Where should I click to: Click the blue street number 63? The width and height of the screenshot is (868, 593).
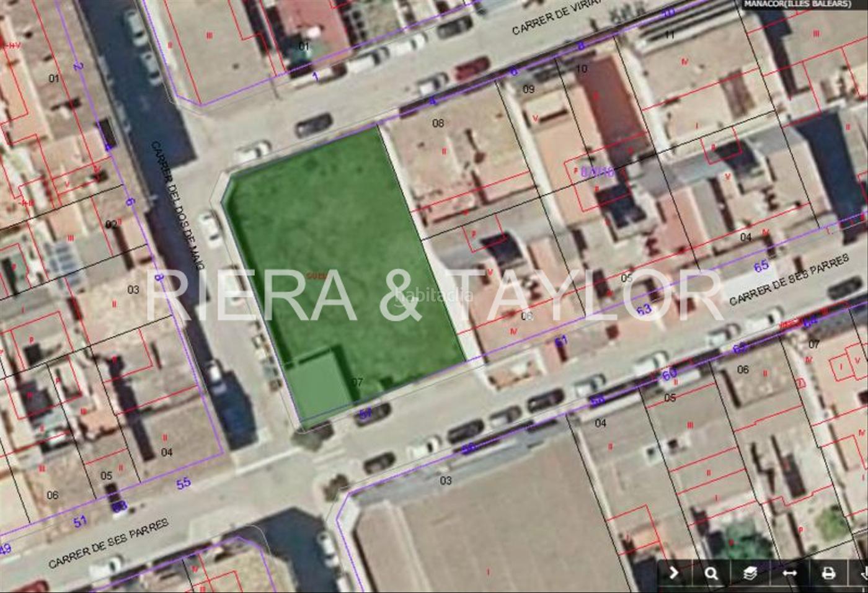click(x=644, y=309)
